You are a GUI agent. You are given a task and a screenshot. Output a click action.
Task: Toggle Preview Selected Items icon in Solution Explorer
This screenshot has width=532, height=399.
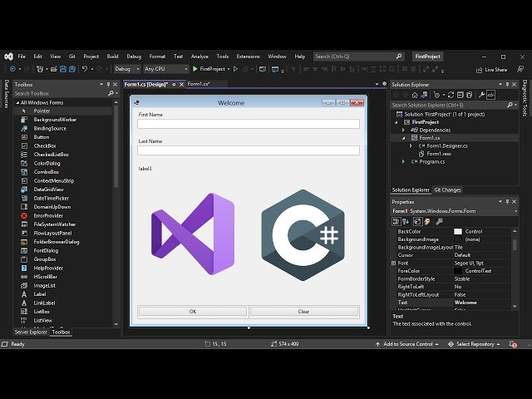click(x=491, y=95)
